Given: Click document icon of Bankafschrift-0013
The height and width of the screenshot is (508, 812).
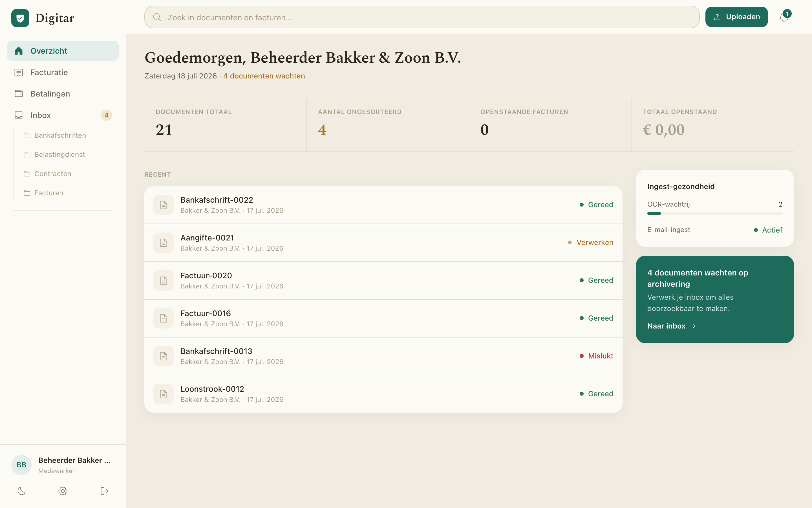Looking at the screenshot, I should 164,356.
